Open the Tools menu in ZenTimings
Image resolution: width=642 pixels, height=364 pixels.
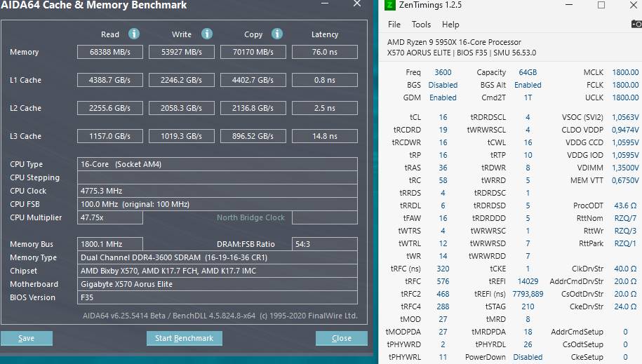(421, 25)
